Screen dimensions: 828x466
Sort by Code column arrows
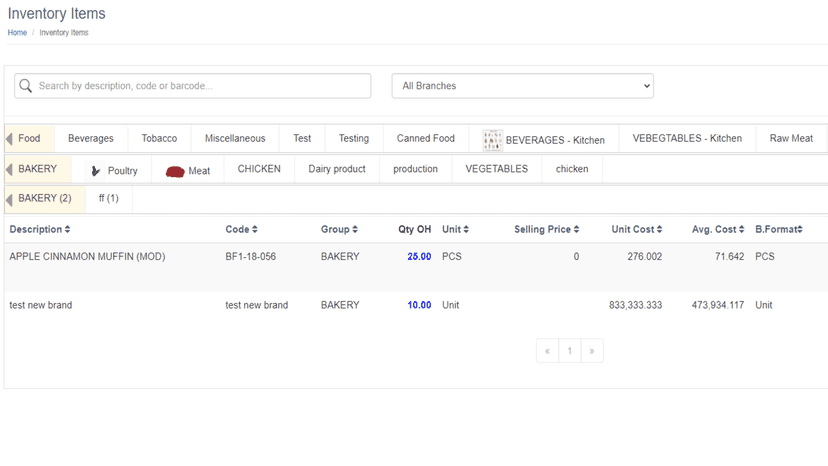click(x=255, y=229)
